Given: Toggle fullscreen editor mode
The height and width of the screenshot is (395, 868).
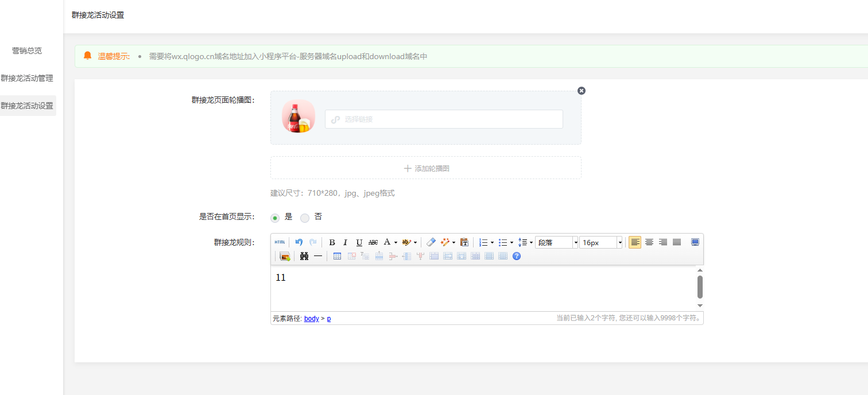Looking at the screenshot, I should [695, 242].
